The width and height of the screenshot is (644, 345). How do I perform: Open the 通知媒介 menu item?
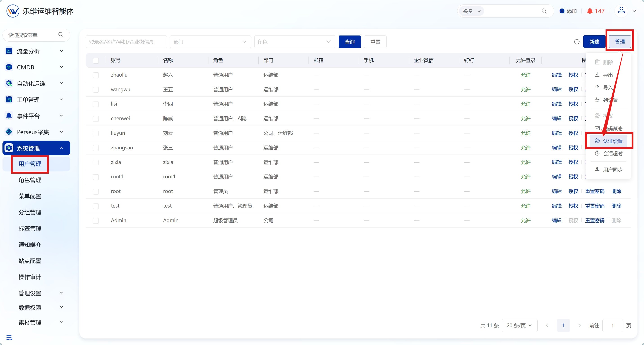coord(30,245)
